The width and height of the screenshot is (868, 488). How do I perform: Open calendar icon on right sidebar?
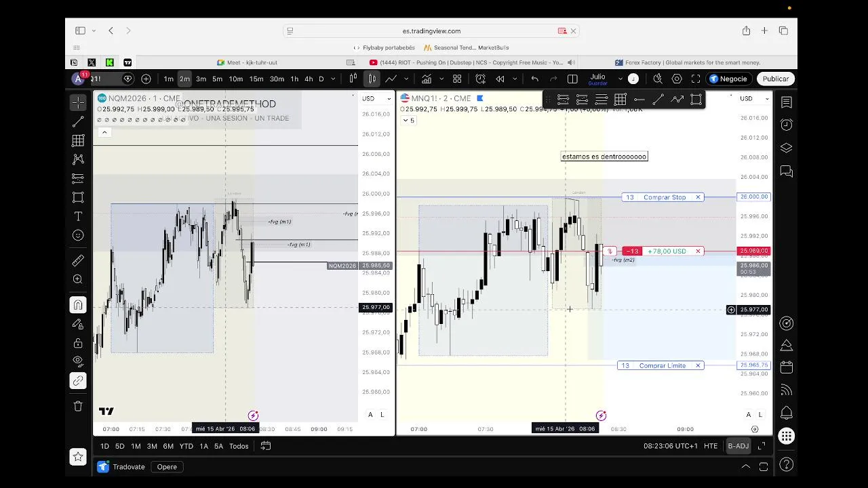pyautogui.click(x=787, y=367)
